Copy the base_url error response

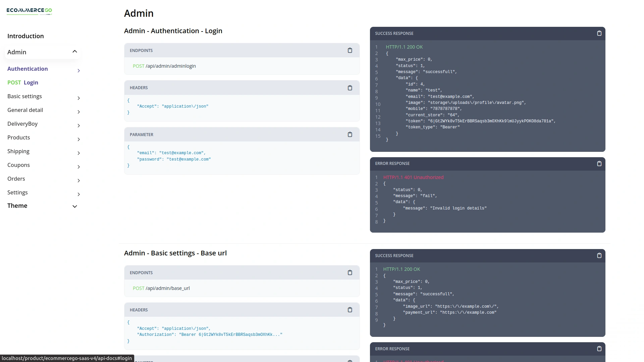599,349
